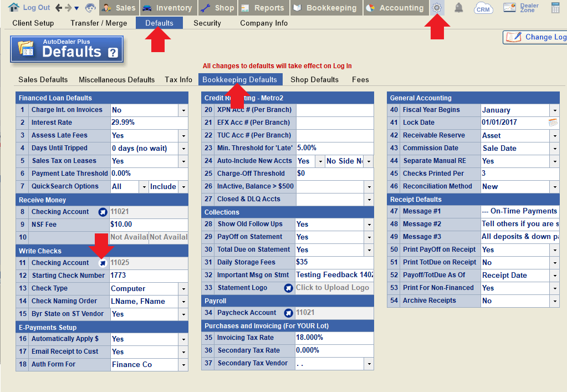The width and height of the screenshot is (567, 392).
Task: Open the support agent headset icon
Action: coord(90,8)
